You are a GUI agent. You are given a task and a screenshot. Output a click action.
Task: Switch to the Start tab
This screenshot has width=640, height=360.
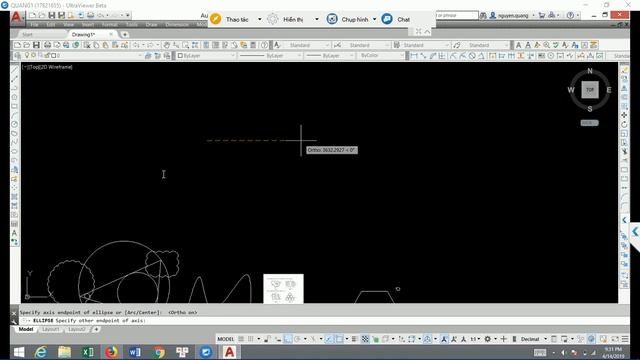[27, 35]
